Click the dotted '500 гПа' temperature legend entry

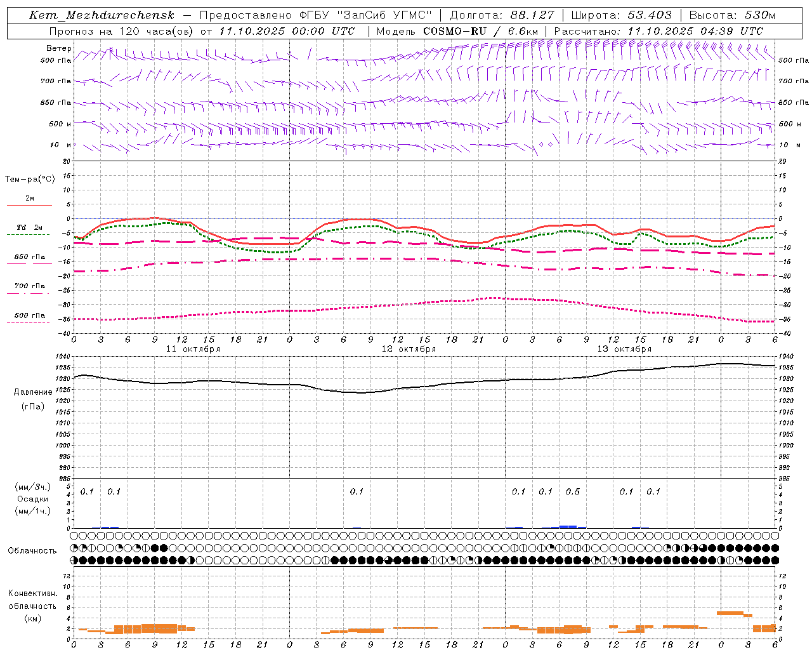(x=29, y=315)
